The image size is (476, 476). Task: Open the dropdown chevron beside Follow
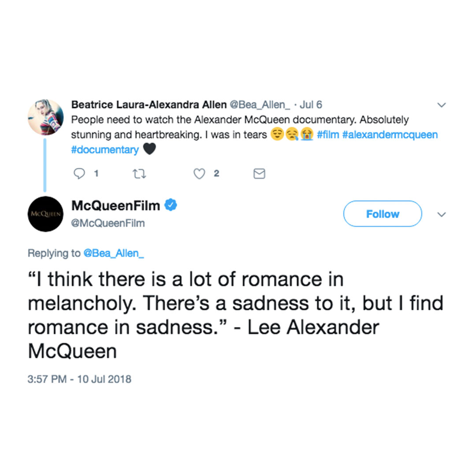click(x=441, y=214)
